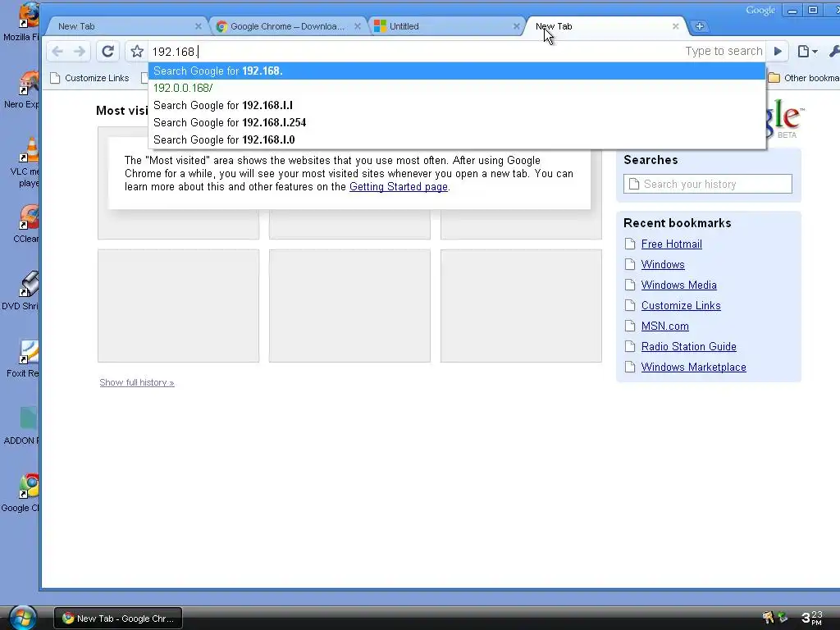Open the Windows Marketplace bookmark
Screen dimensions: 840x630
(693, 367)
